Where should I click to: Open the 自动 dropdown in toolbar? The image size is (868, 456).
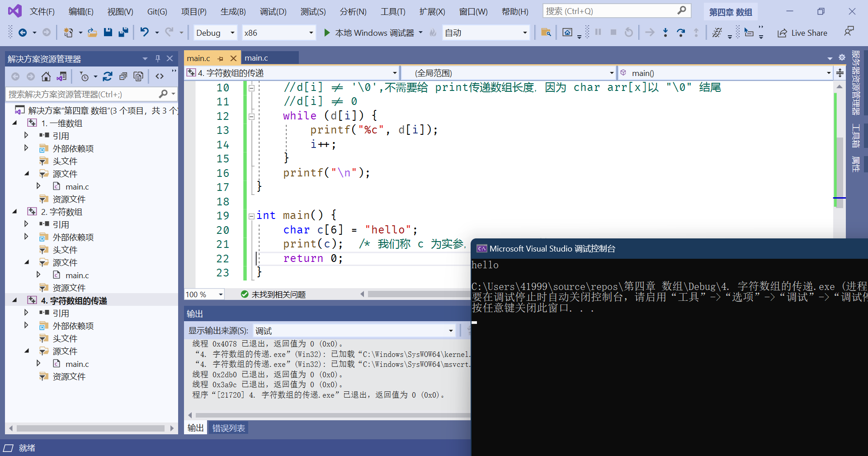point(486,33)
